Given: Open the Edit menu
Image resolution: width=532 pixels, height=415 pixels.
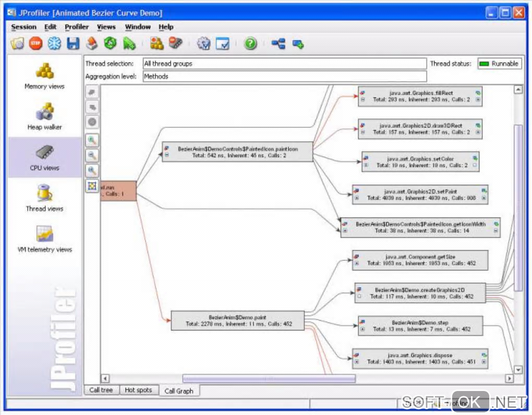Looking at the screenshot, I should click(x=50, y=27).
